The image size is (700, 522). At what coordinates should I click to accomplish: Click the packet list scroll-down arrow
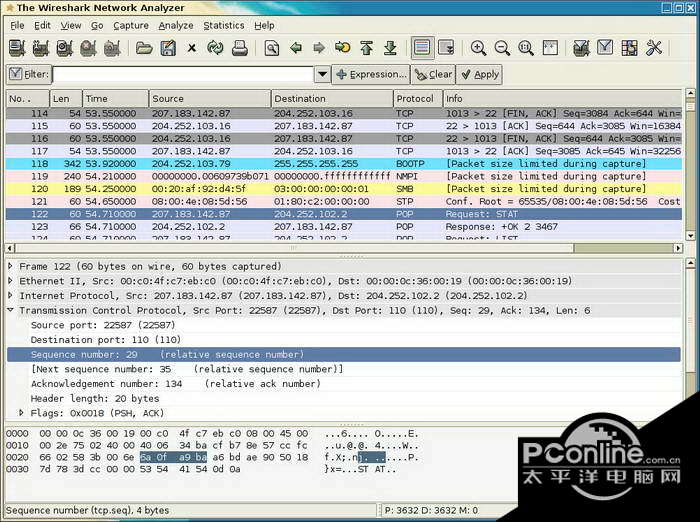point(690,235)
